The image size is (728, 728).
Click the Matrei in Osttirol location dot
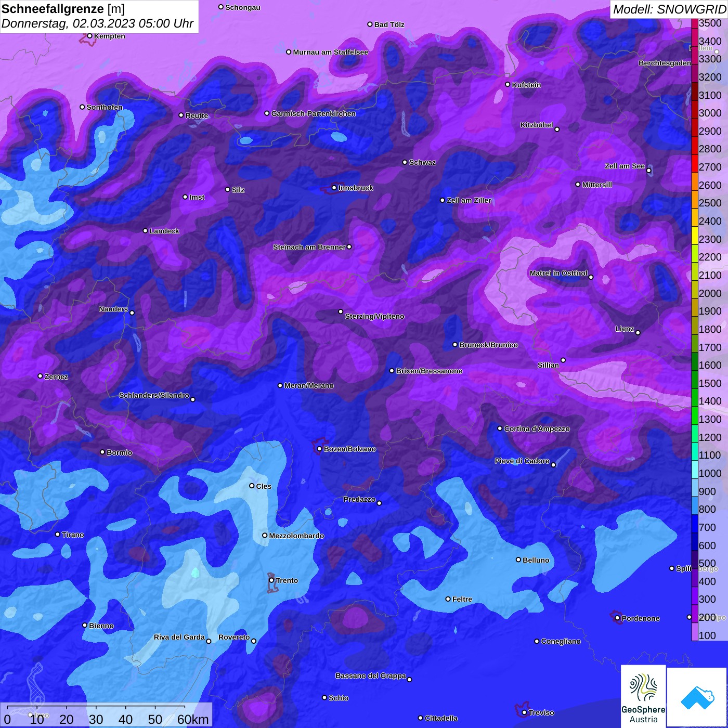click(591, 277)
